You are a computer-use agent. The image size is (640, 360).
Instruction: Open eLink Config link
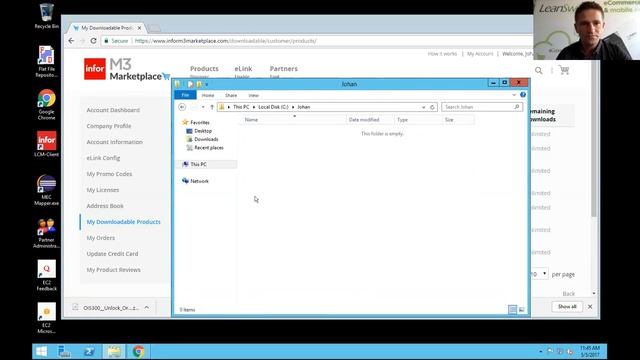[x=103, y=158]
